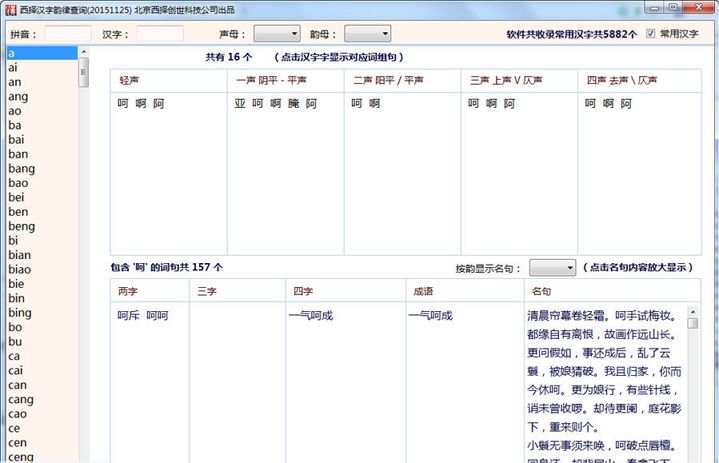Select pinyin 'biao' in the left list
This screenshot has width=719, height=463.
(x=19, y=270)
